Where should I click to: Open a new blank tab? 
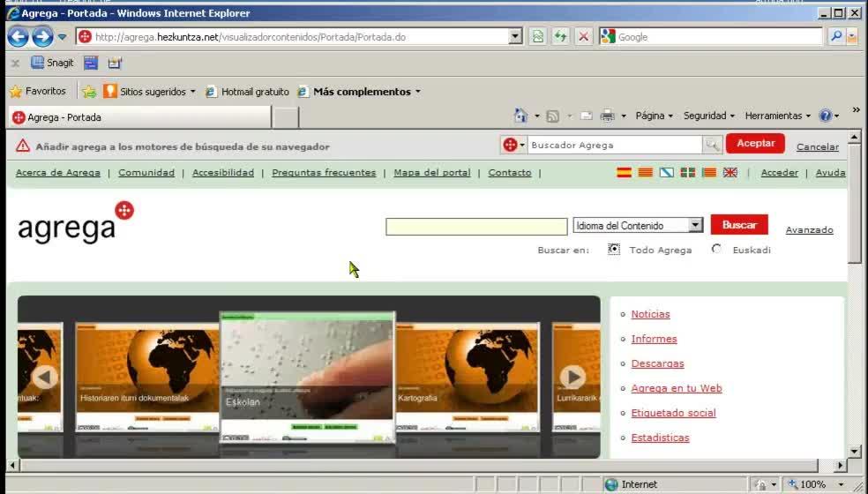(286, 117)
